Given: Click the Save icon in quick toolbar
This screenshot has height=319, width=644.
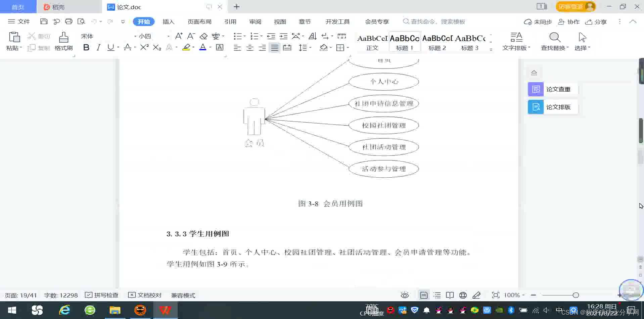Looking at the screenshot, I should click(44, 21).
